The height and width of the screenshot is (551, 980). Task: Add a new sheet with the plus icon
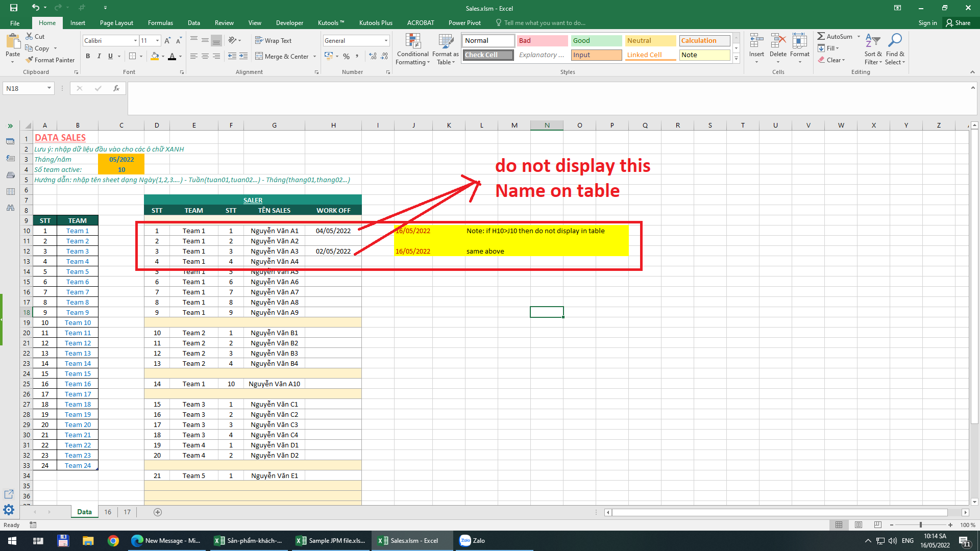pos(158,512)
